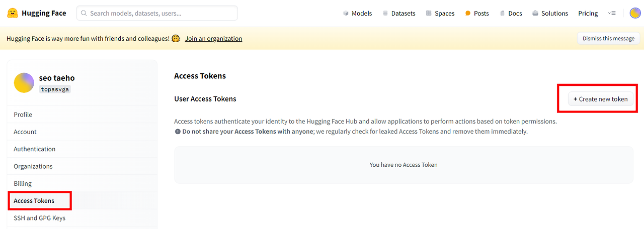
Task: Open Billing settings
Action: pos(83,183)
